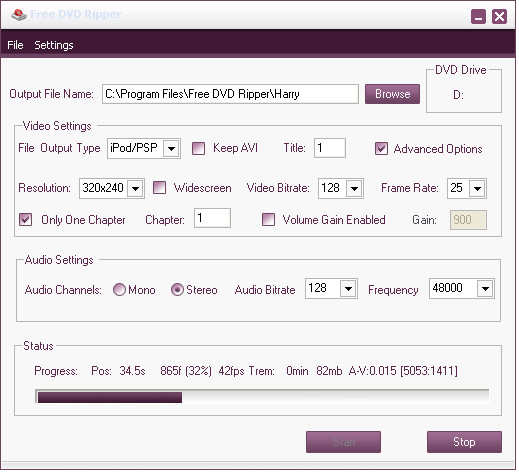Image resolution: width=519 pixels, height=474 pixels.
Task: Select the Stereo audio channel
Action: [177, 290]
